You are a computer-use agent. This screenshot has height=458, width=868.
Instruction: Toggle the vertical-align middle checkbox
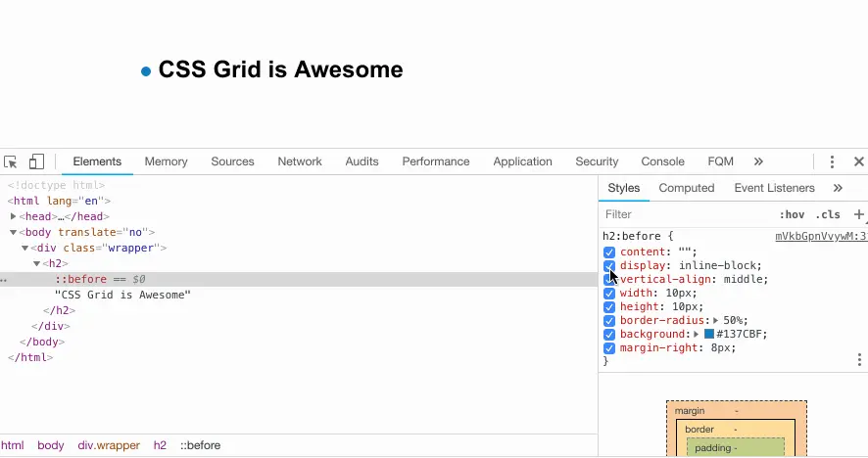tap(609, 280)
